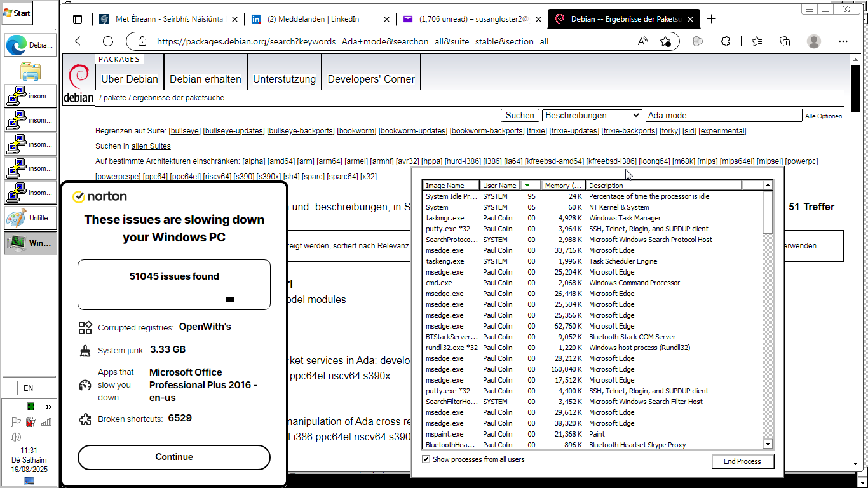The width and height of the screenshot is (868, 488).
Task: Open Developers' Corner menu item
Action: 371,79
